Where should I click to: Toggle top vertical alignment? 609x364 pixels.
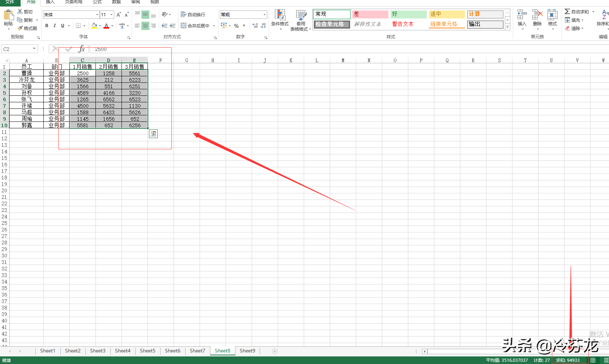(137, 14)
